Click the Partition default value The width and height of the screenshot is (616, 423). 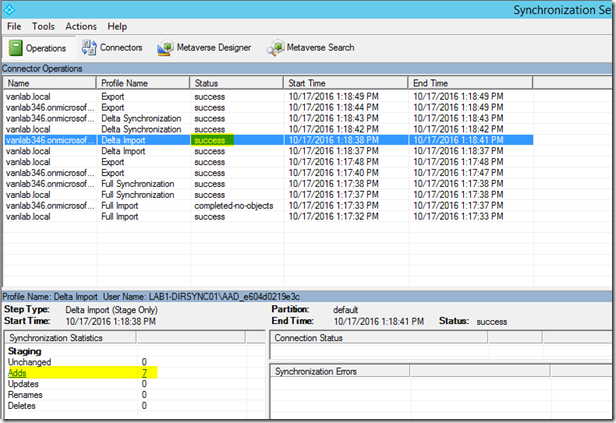[x=345, y=310]
